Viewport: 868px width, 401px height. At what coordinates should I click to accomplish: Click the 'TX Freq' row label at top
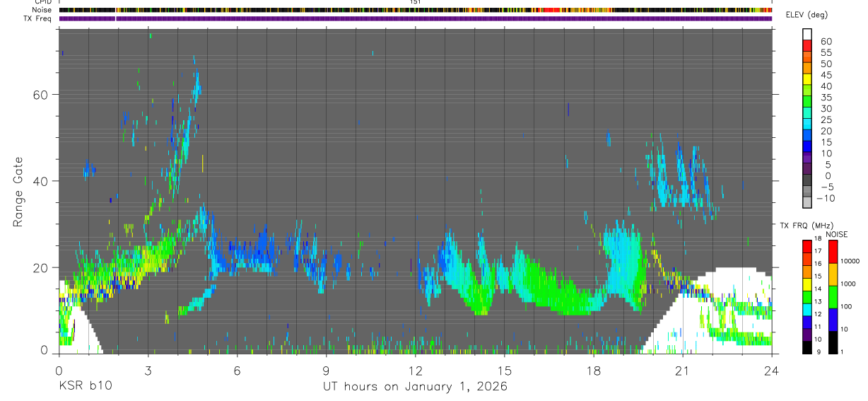tap(39, 18)
